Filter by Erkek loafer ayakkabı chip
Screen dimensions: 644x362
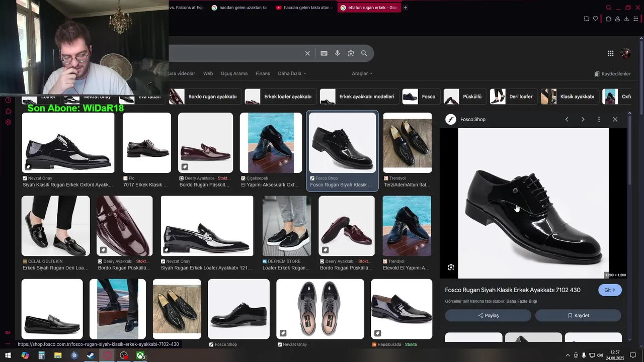click(x=281, y=97)
